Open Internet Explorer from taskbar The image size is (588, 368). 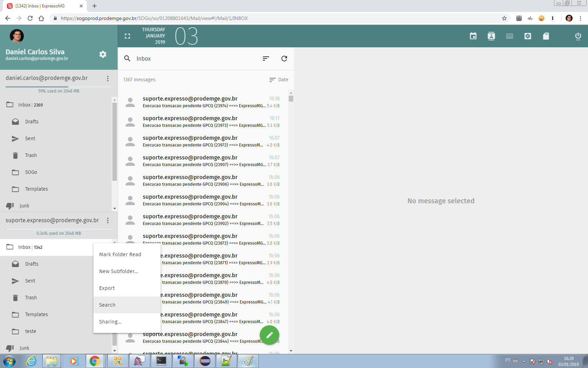[31, 361]
